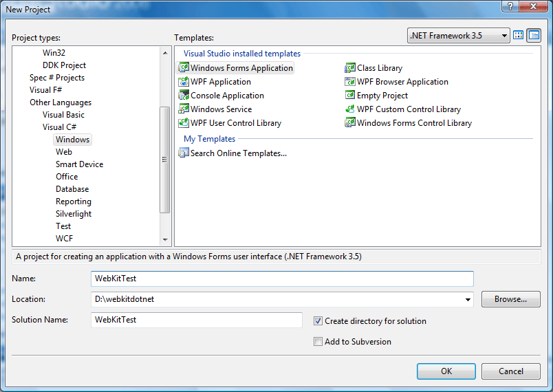The width and height of the screenshot is (553, 392).
Task: Choose the WPF Application template icon
Action: pos(184,82)
